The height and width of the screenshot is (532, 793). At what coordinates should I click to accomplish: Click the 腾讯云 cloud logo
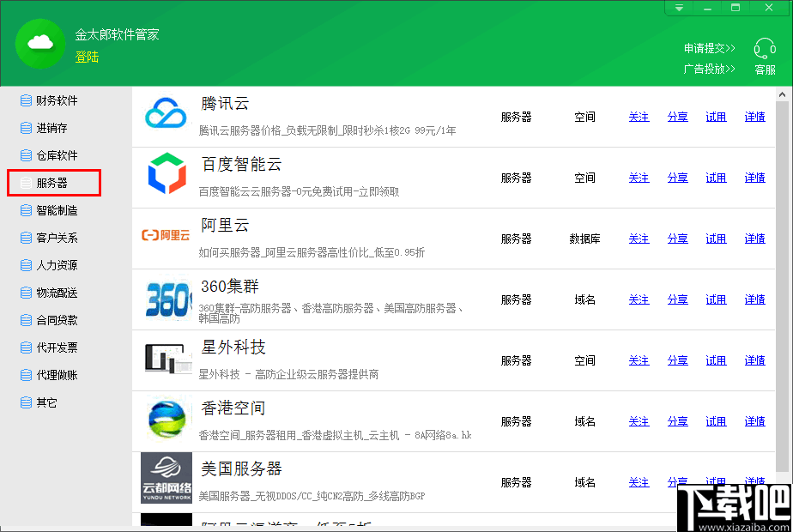tap(166, 113)
